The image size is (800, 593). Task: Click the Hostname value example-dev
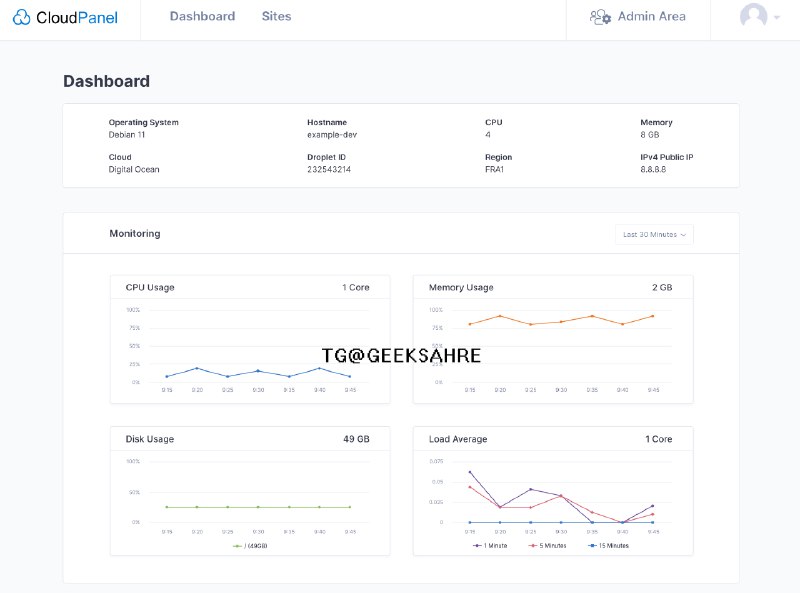[x=331, y=135]
